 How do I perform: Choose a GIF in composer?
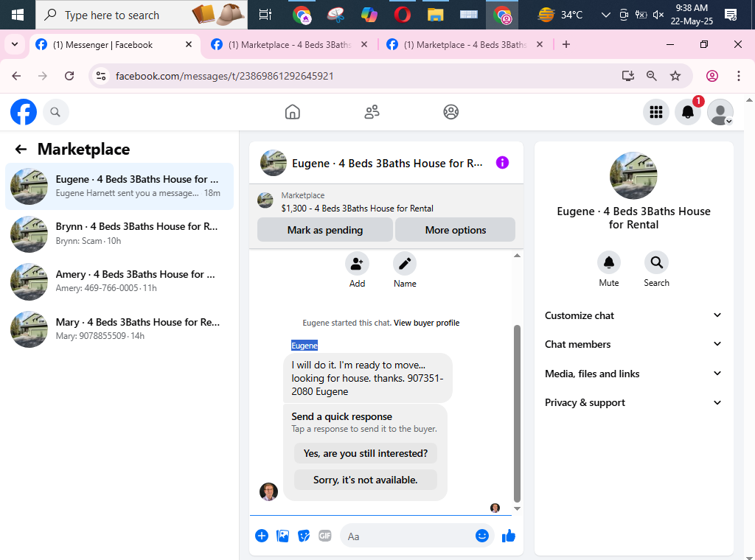(325, 536)
